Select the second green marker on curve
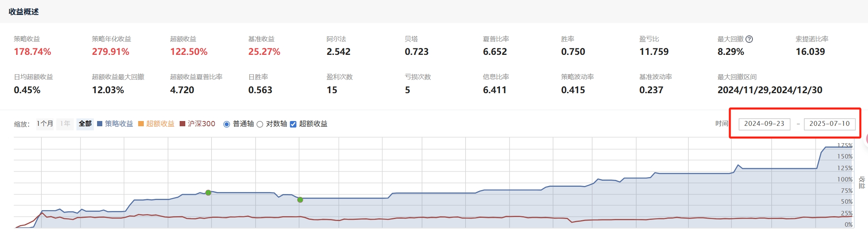 tap(300, 200)
